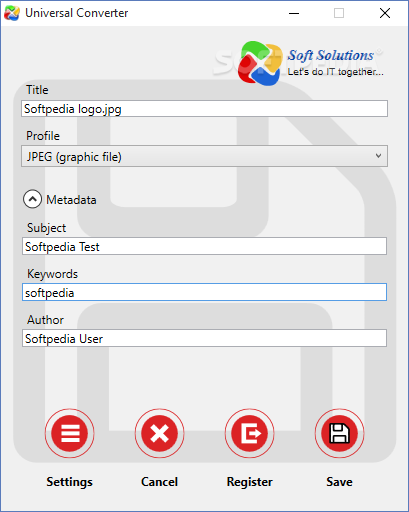Image resolution: width=409 pixels, height=512 pixels.
Task: Collapse the Metadata section
Action: click(32, 199)
